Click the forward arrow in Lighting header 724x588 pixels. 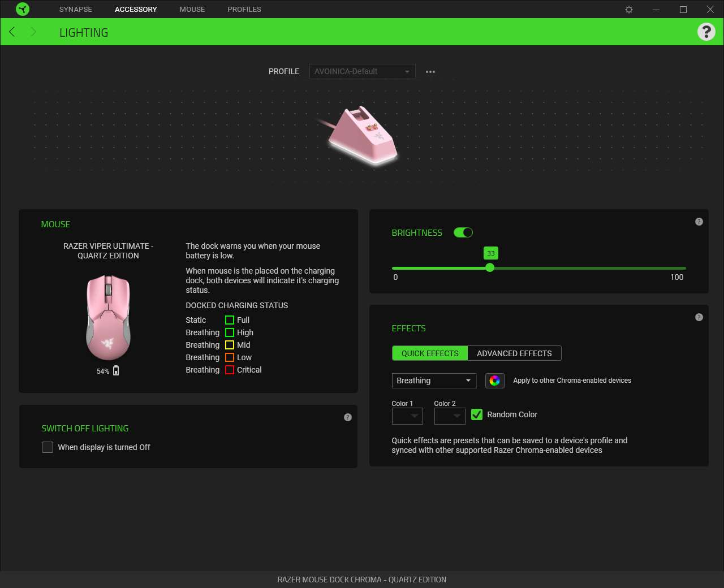[x=33, y=32]
